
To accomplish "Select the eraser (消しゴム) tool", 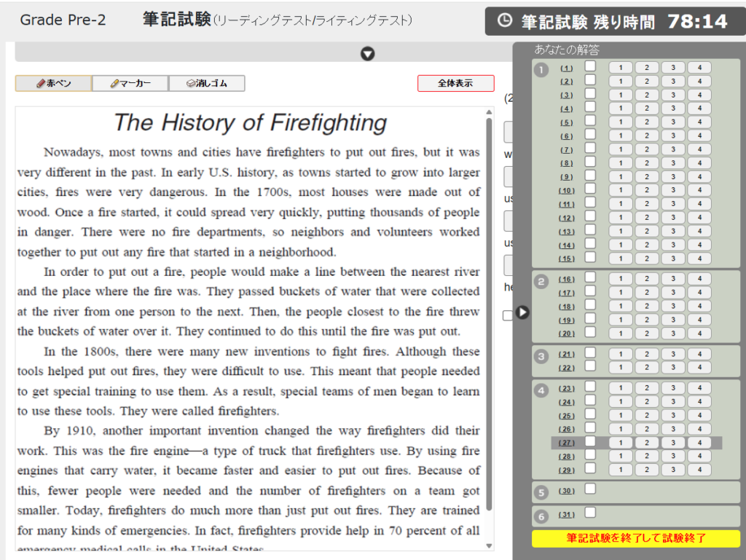I will (207, 84).
